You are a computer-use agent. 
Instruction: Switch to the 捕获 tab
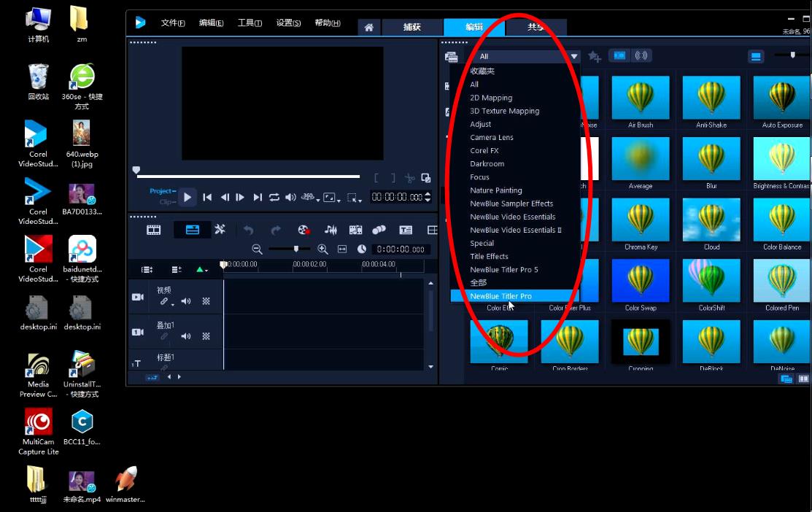412,27
